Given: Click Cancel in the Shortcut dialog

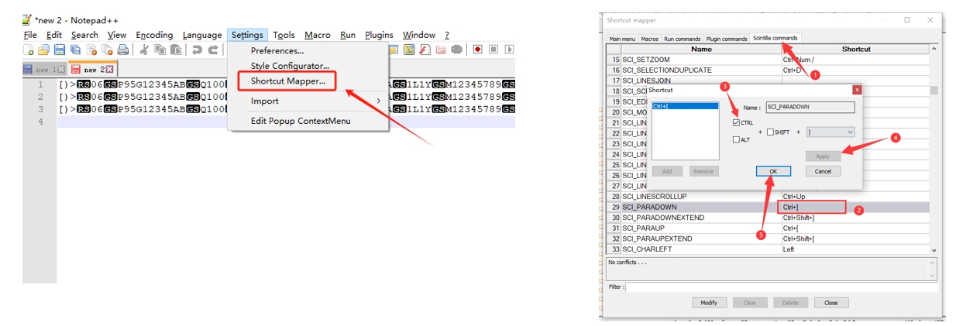Looking at the screenshot, I should click(x=823, y=171).
